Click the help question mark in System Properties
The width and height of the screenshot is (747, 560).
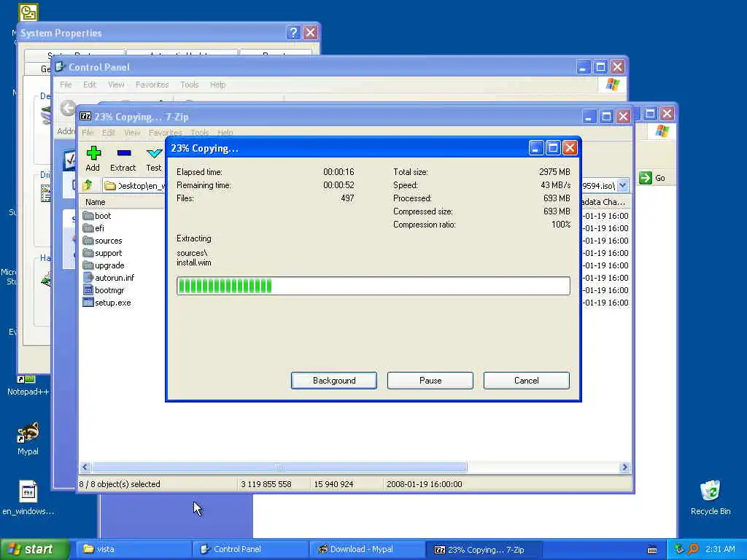293,32
